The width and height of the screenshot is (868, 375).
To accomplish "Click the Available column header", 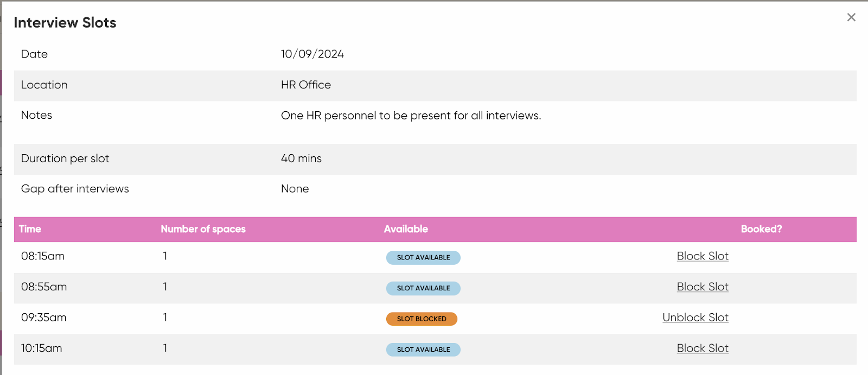I will point(406,229).
